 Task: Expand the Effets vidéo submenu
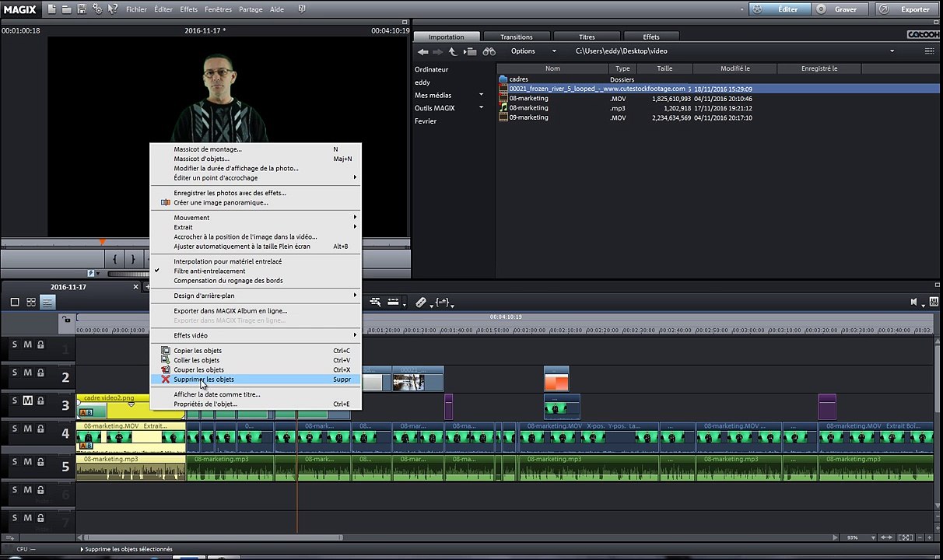pos(255,335)
